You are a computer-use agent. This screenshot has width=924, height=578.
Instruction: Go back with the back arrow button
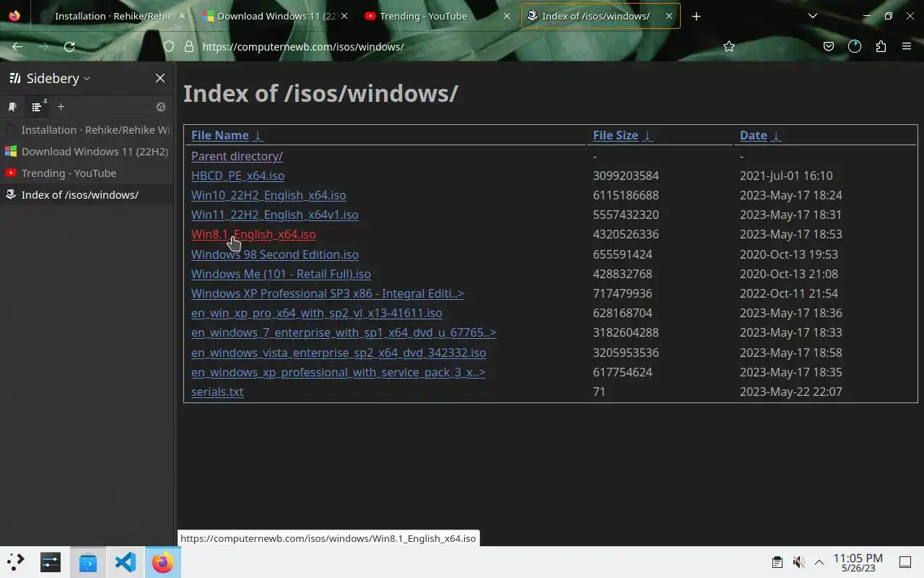pyautogui.click(x=17, y=46)
